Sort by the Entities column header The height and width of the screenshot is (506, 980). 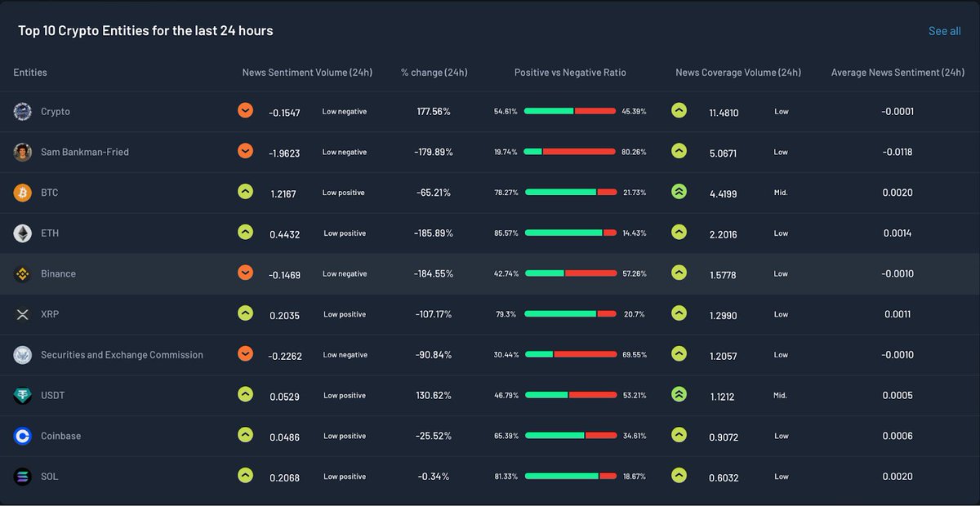coord(30,73)
